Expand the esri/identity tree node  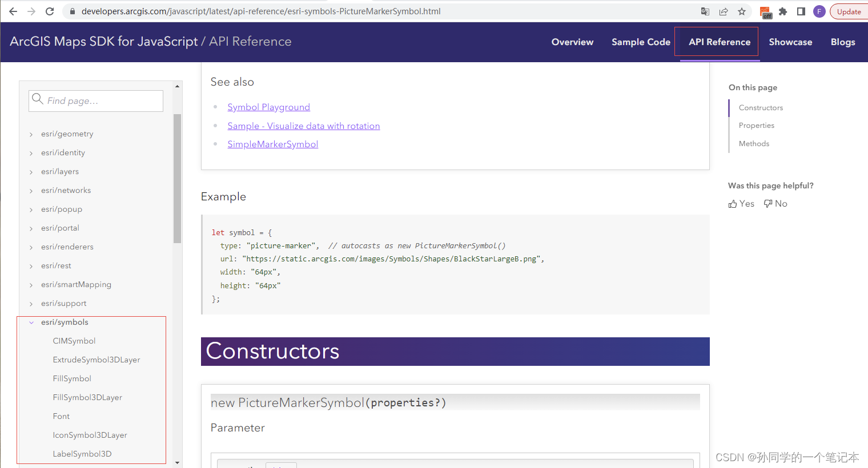[x=31, y=154]
